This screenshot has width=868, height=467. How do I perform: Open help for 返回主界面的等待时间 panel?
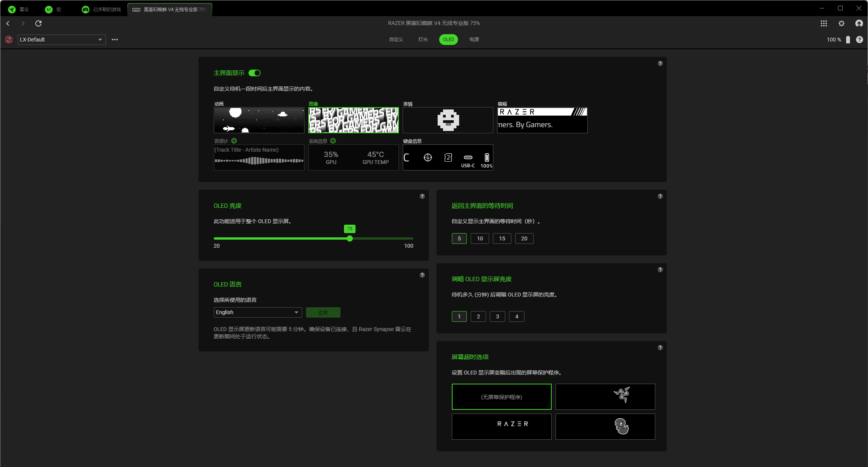660,196
